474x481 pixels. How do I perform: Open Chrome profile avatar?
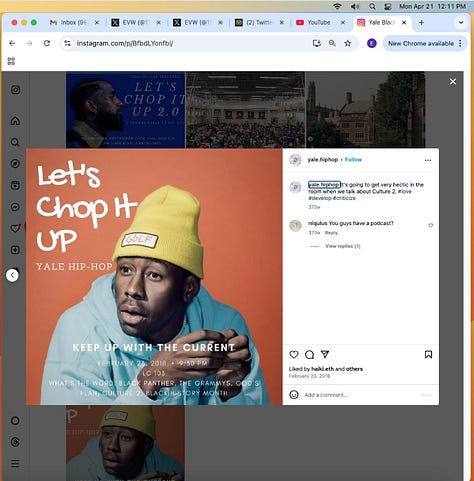372,43
